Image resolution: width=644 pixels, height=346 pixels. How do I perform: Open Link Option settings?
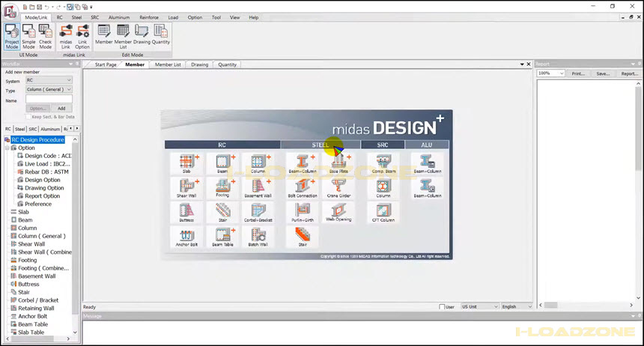pos(82,36)
